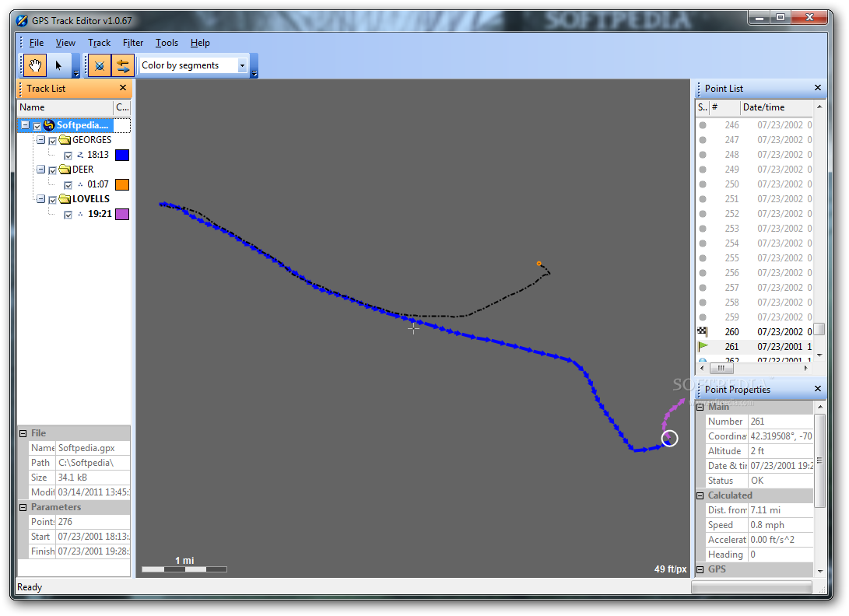The height and width of the screenshot is (616, 849).
Task: Click the S.. status column header
Action: pos(702,107)
